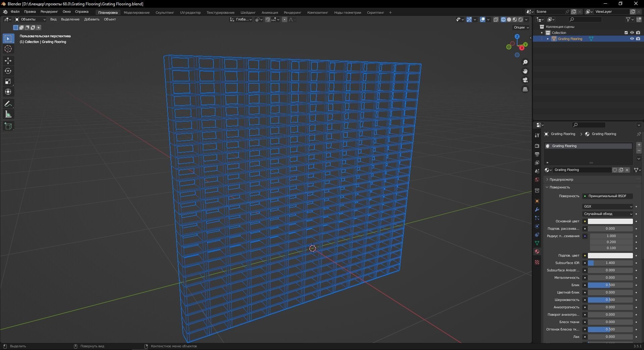Open the Render properties tab
Screen dimensions: 644x350
537,146
